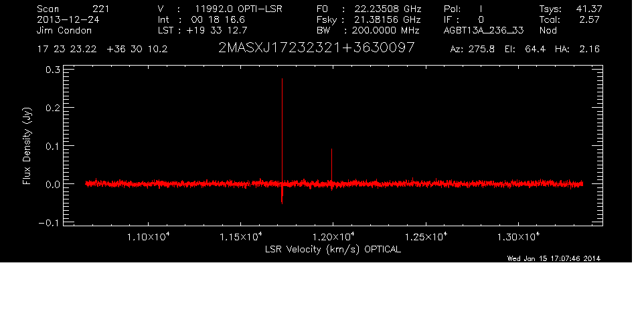
Task: Click the Pol: I label
Action: tap(463, 9)
